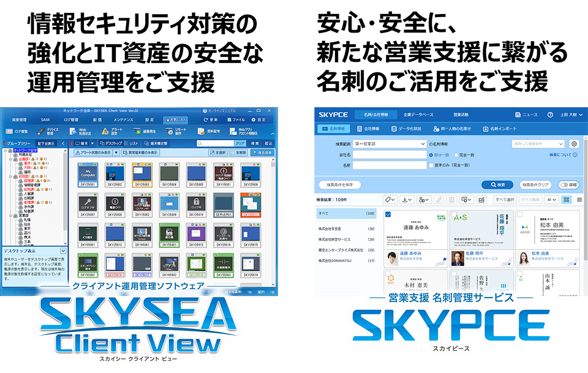The width and height of the screenshot is (588, 373).
Task: Click 更新 refresh icon in SKYSEA
Action: (x=206, y=120)
